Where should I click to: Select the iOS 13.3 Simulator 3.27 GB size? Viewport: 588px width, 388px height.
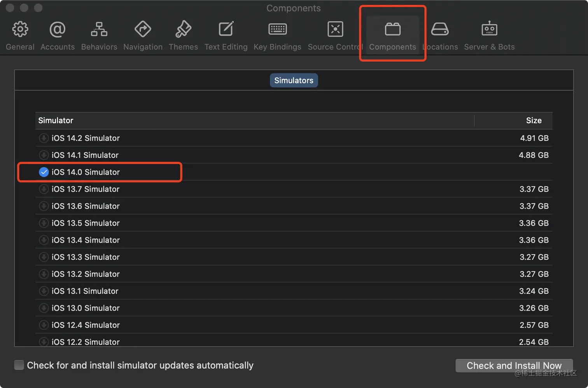pos(534,257)
